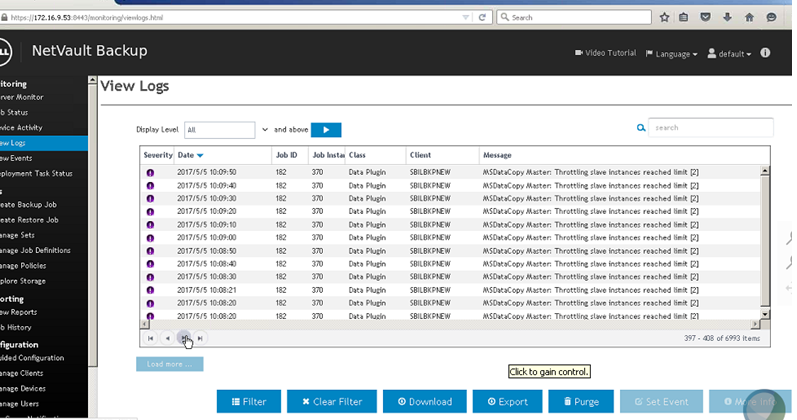Open Job History in sidebar

[16, 327]
